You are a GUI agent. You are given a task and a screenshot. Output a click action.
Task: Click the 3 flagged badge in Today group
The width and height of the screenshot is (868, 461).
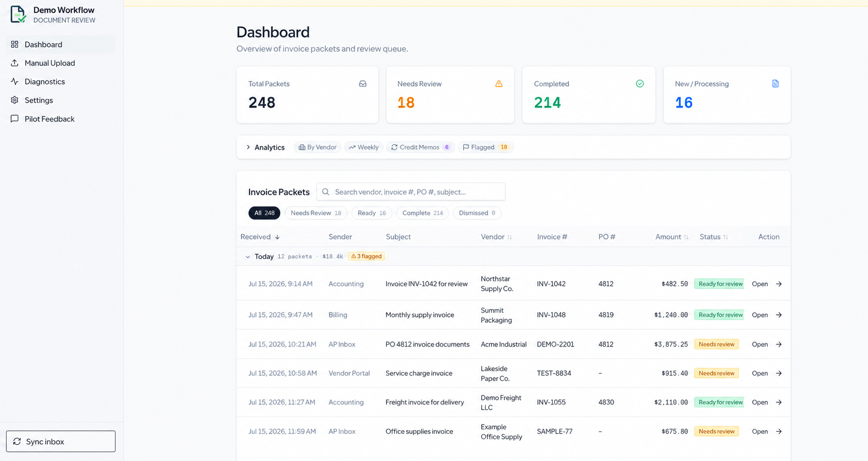tap(366, 257)
